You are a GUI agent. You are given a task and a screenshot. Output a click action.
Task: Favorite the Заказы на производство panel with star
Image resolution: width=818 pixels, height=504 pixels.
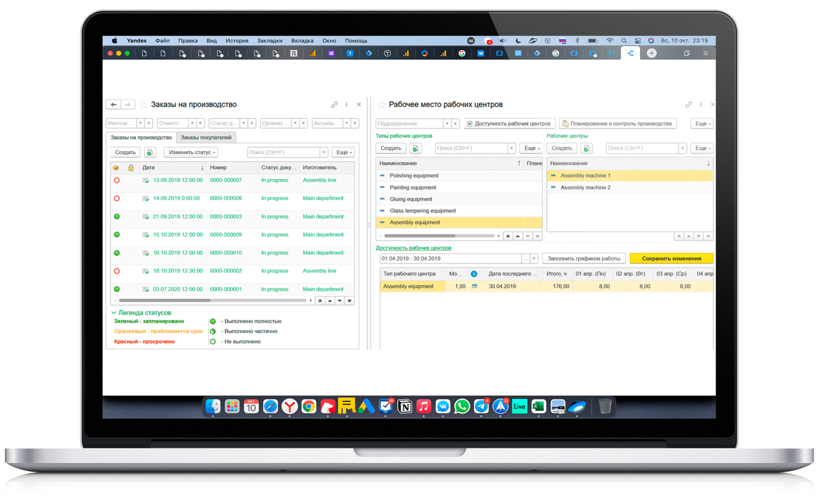coord(144,105)
